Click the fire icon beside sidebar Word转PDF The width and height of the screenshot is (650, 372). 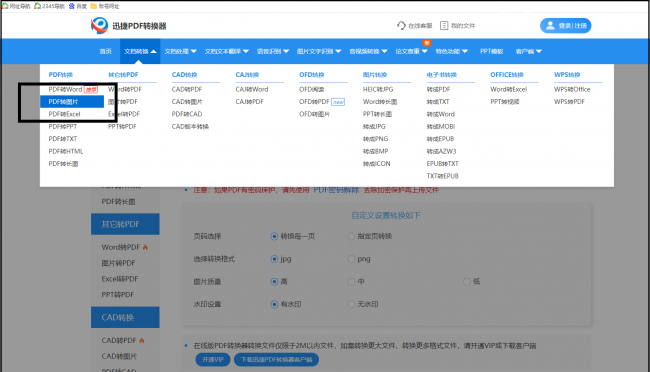(x=145, y=247)
